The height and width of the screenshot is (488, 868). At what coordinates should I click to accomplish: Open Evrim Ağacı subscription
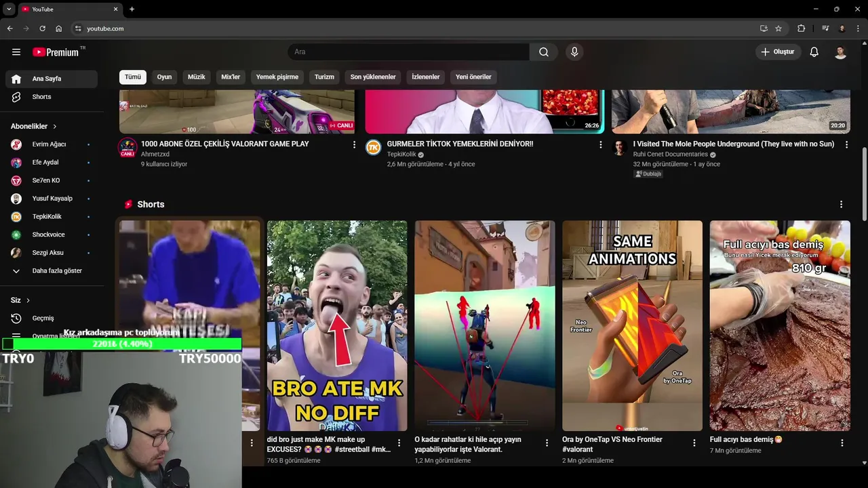click(x=52, y=144)
